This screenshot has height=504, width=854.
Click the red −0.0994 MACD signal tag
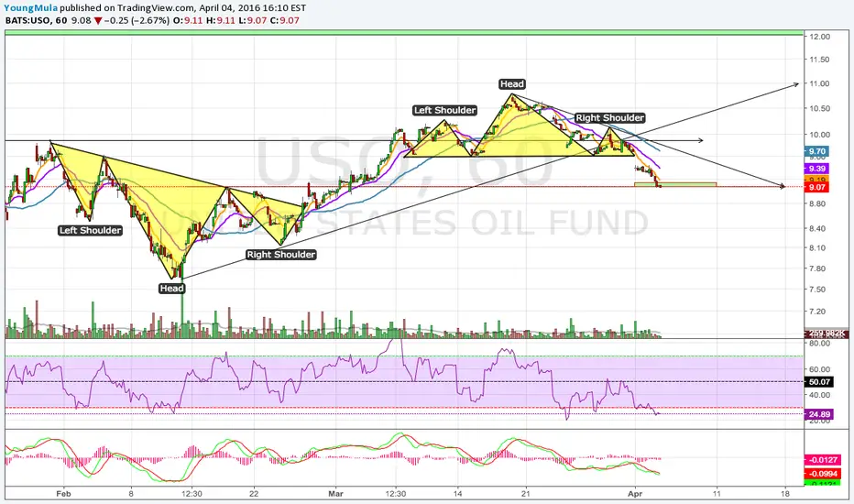pyautogui.click(x=823, y=474)
